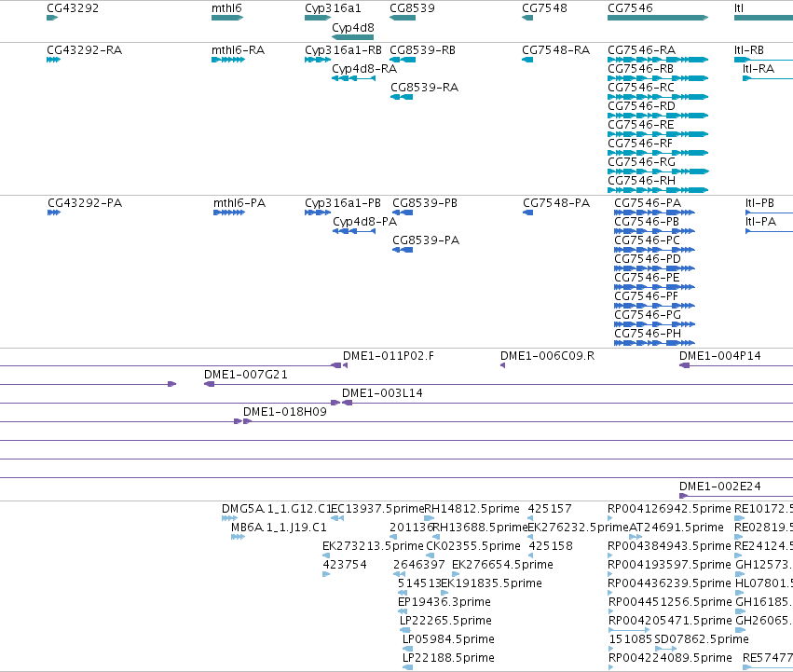Select the CG7546-PH protein feature

click(654, 343)
